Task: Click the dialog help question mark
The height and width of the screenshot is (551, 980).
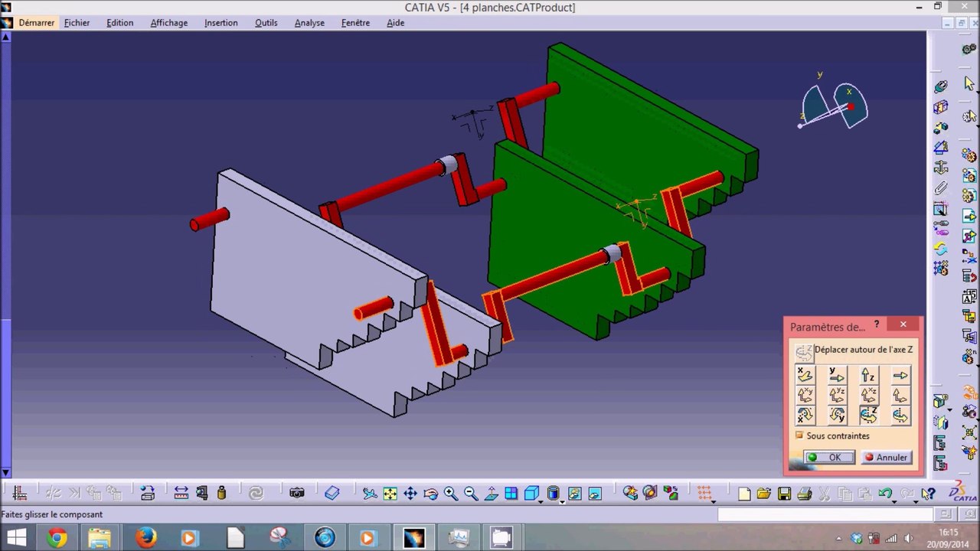Action: (x=877, y=324)
